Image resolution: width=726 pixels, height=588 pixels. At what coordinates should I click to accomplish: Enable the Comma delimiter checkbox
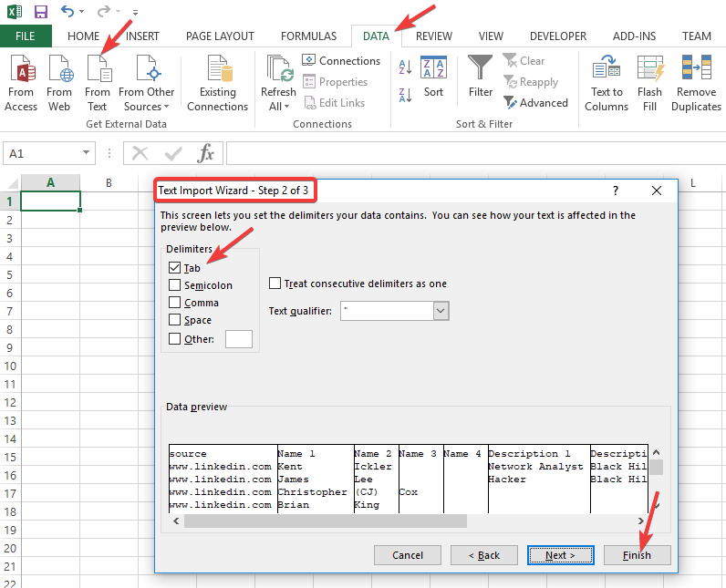[x=175, y=303]
